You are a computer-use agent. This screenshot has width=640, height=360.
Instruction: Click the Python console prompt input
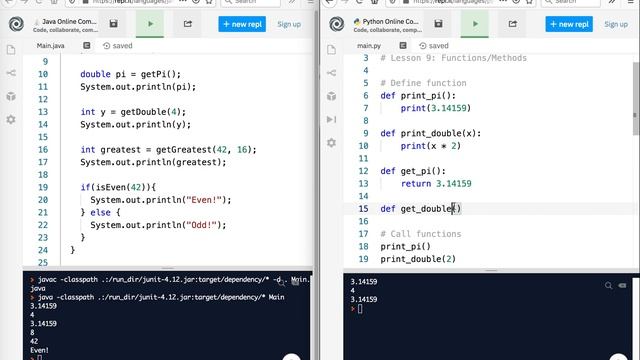(x=360, y=309)
